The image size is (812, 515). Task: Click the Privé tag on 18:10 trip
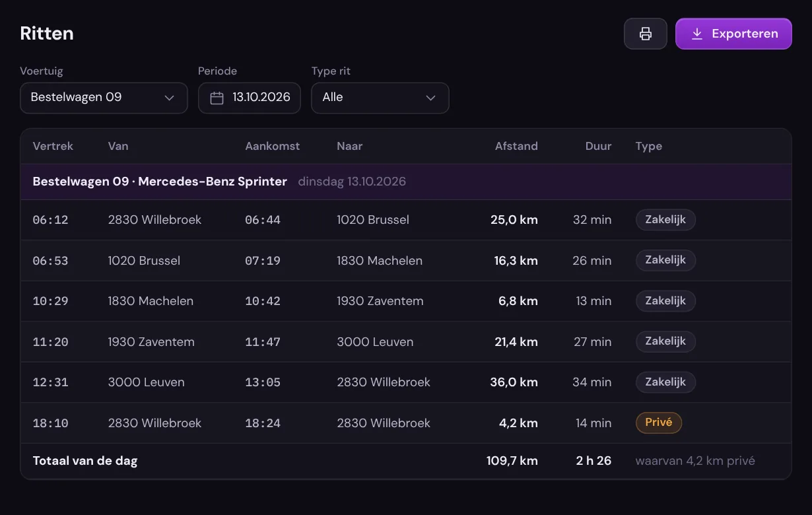[x=659, y=423]
